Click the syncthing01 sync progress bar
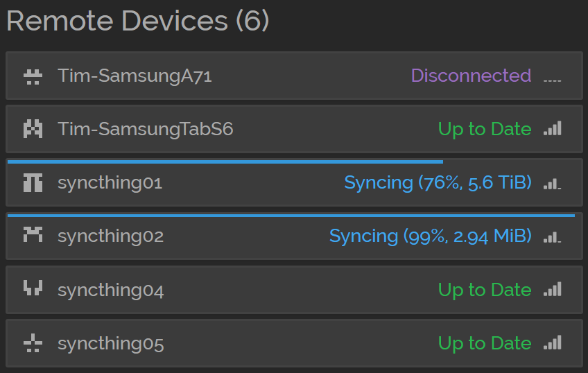Viewport: 588px width, 373px height. [x=225, y=162]
